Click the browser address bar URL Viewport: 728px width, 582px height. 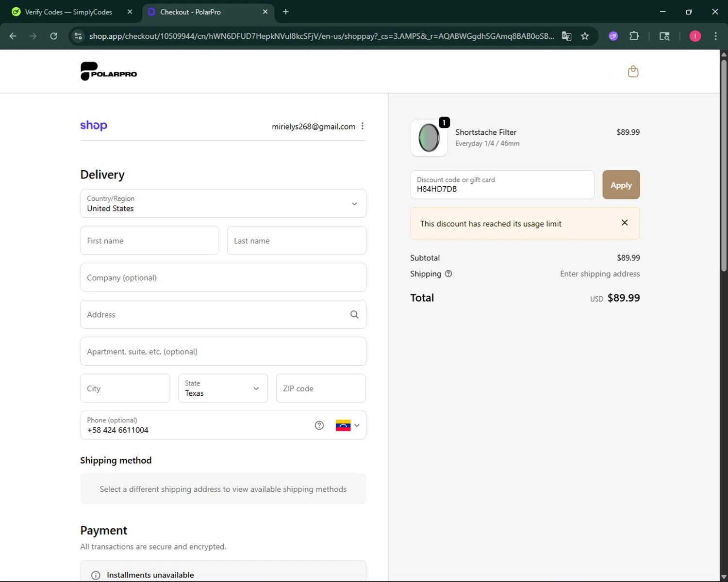tap(321, 36)
